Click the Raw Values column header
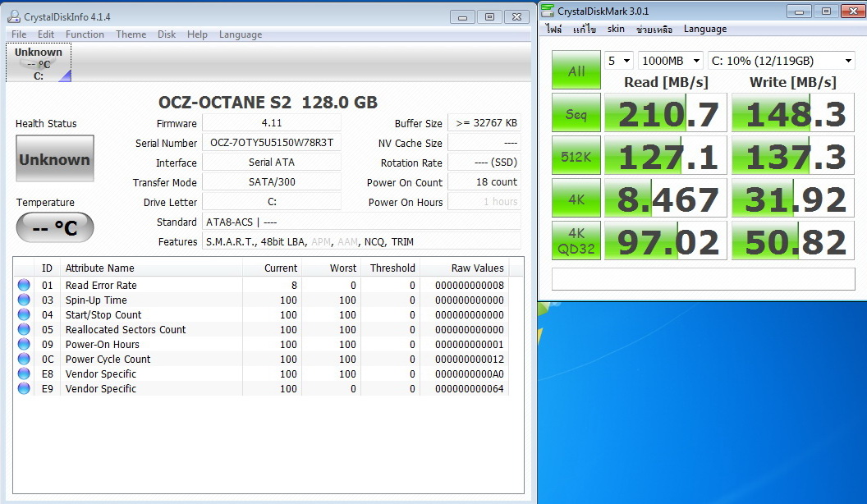867x504 pixels. 465,268
